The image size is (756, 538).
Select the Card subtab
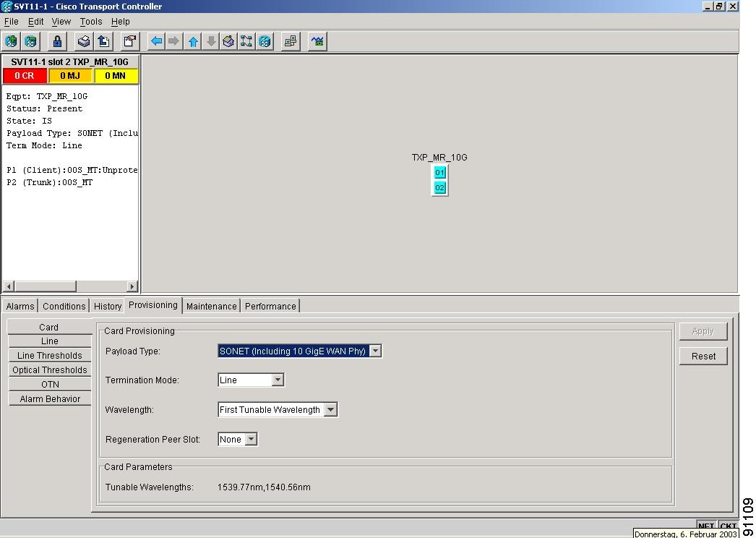click(x=49, y=327)
